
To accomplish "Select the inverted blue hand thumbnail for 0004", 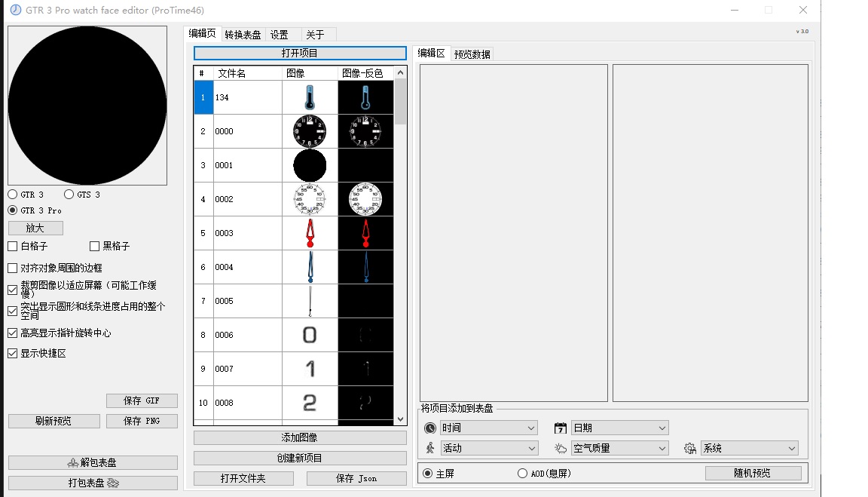I will [x=365, y=267].
